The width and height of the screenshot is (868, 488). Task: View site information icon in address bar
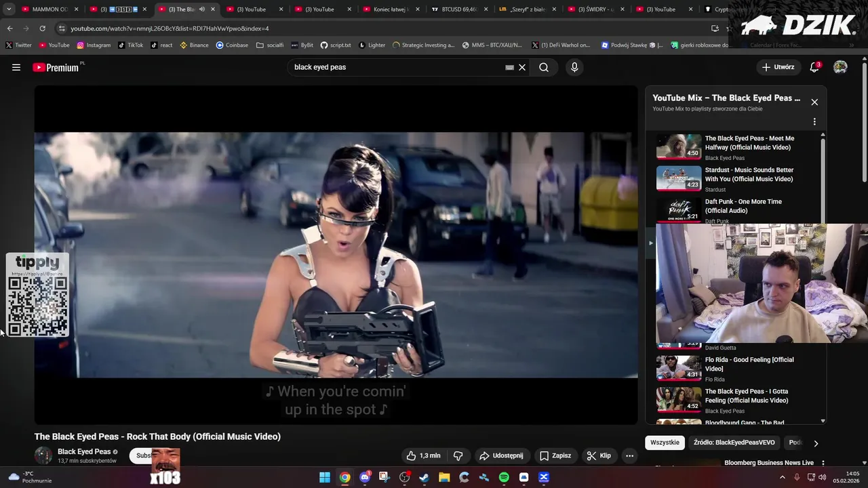click(x=62, y=28)
